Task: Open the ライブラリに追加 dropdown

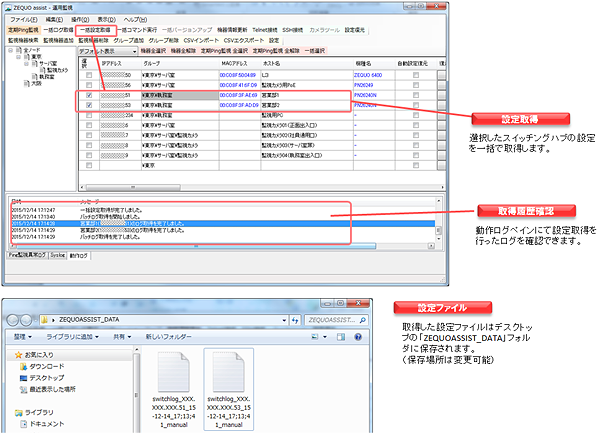Action: click(72, 337)
